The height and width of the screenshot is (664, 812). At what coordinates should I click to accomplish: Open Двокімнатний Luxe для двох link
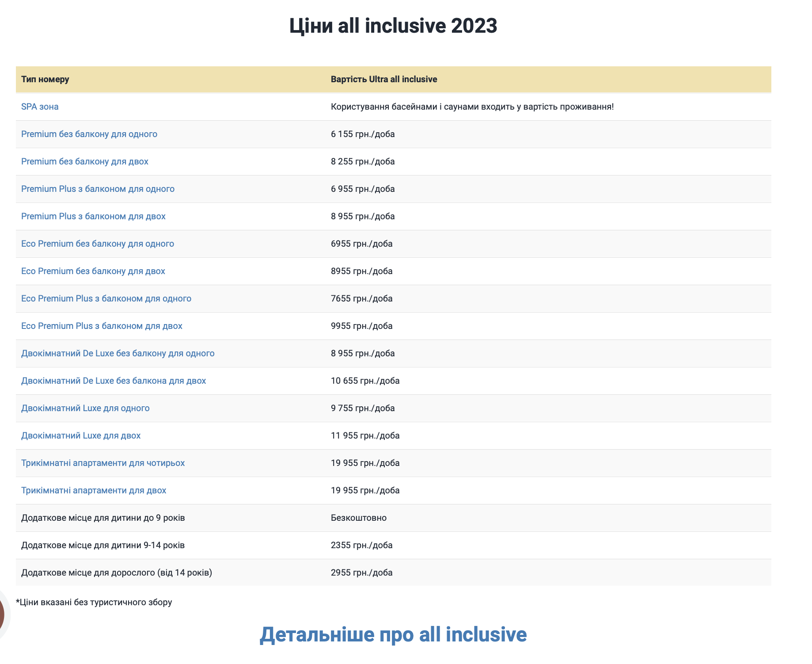81,435
